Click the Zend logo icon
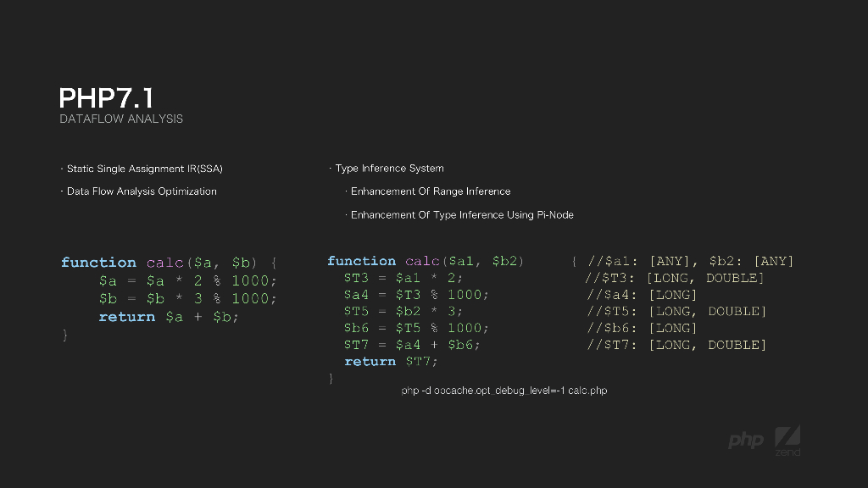868x488 pixels. point(787,439)
